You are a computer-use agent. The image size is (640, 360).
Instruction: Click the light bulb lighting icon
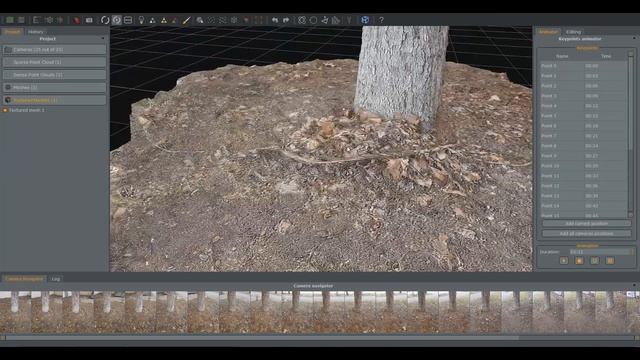click(141, 20)
